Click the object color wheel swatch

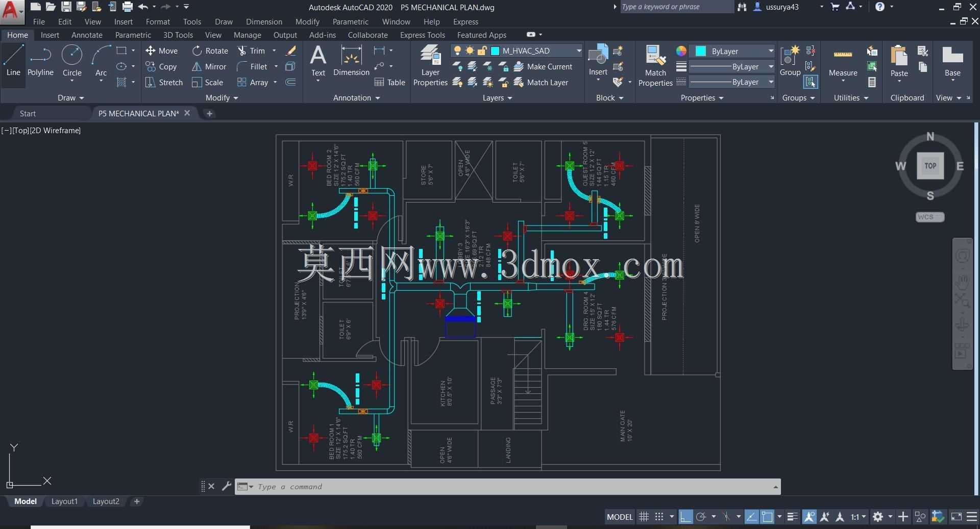pos(681,51)
